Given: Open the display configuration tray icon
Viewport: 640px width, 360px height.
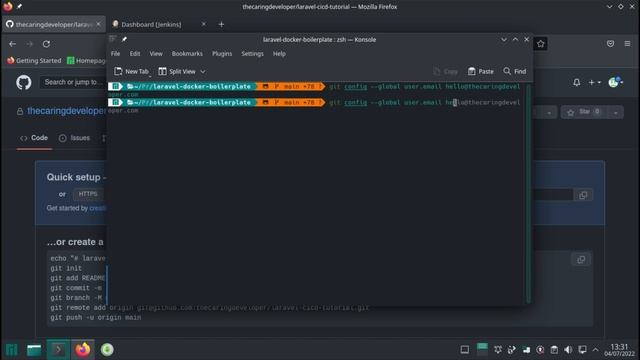Looking at the screenshot, I should tap(582, 350).
